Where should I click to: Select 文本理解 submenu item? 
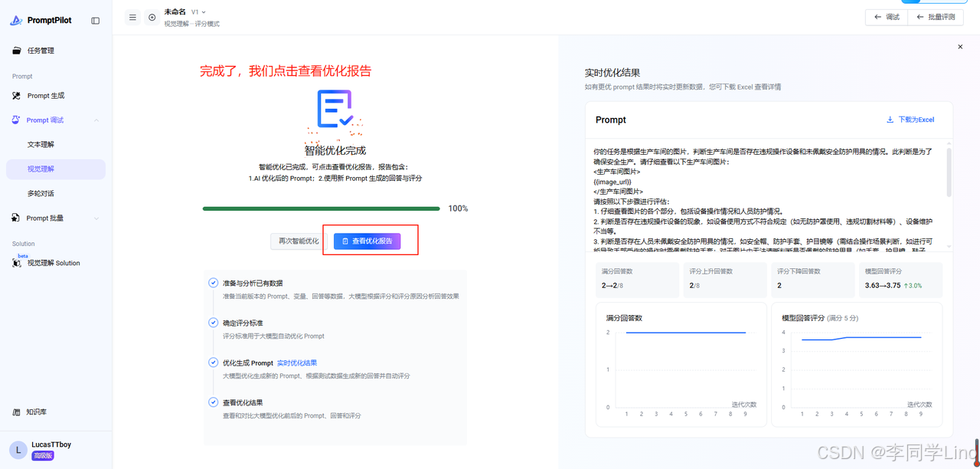coord(41,144)
